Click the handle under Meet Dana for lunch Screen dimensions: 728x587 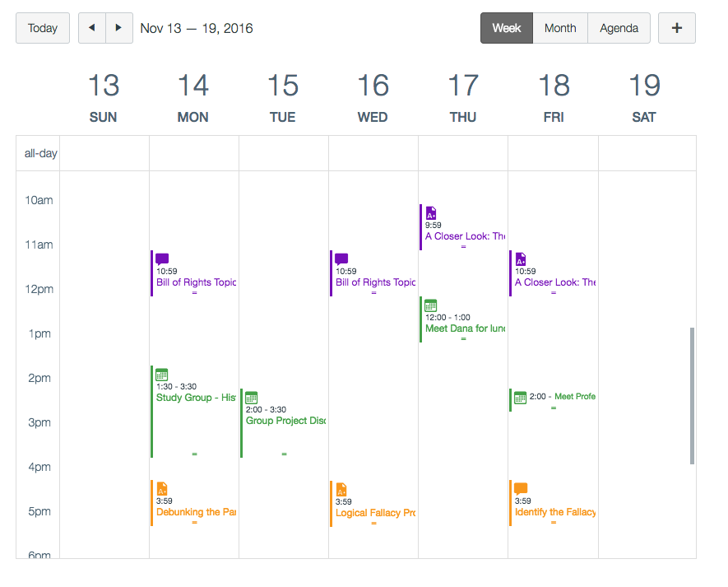[463, 338]
